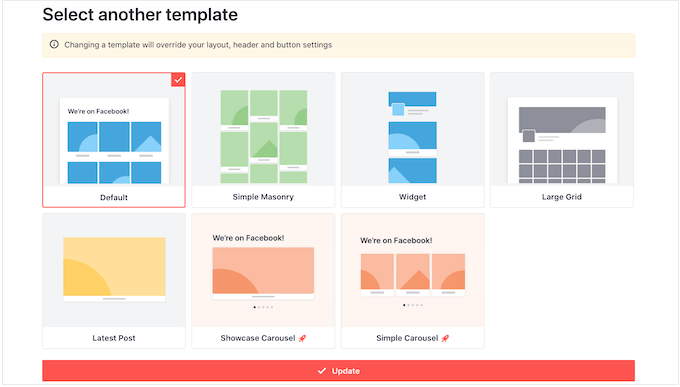
Task: Click the Widget label text
Action: click(412, 197)
